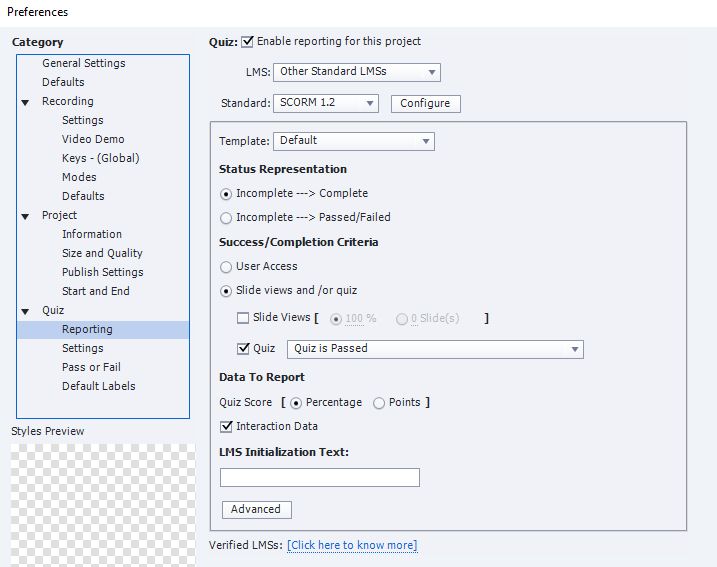Choose User Access completion criteria
717x567 pixels.
click(227, 267)
